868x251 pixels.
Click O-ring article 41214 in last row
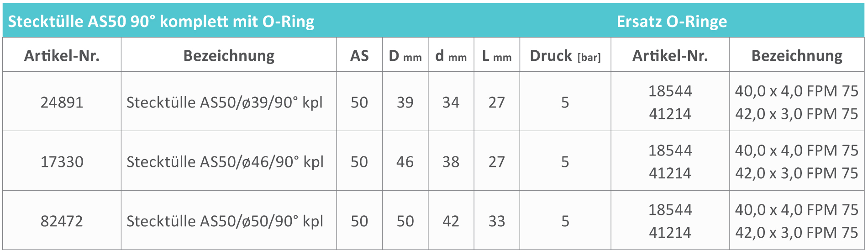pos(670,233)
